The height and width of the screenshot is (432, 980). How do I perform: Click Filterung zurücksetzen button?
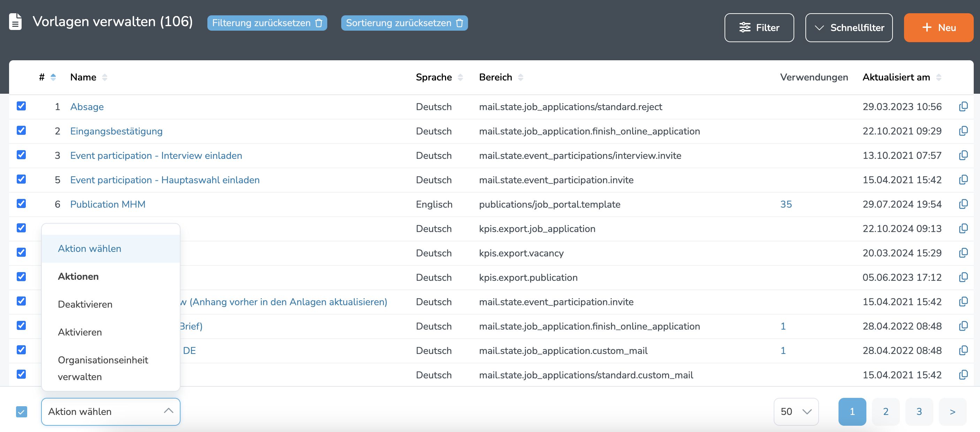pos(267,23)
